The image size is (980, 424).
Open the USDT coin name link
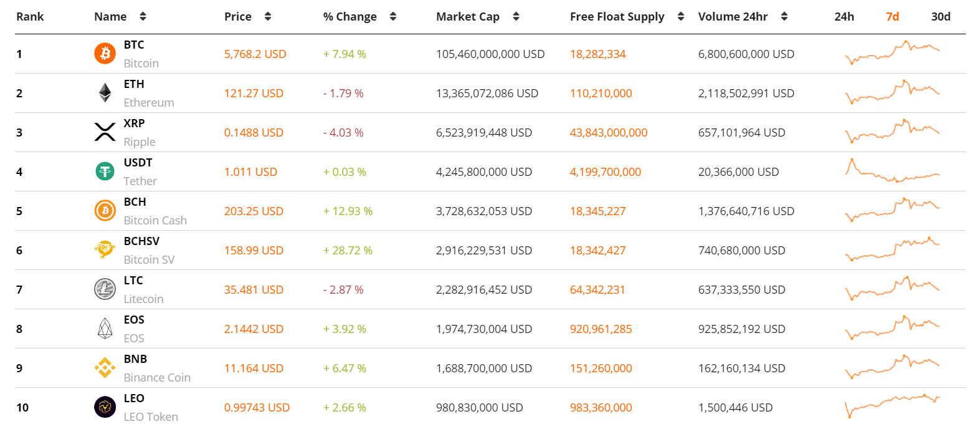[138, 163]
